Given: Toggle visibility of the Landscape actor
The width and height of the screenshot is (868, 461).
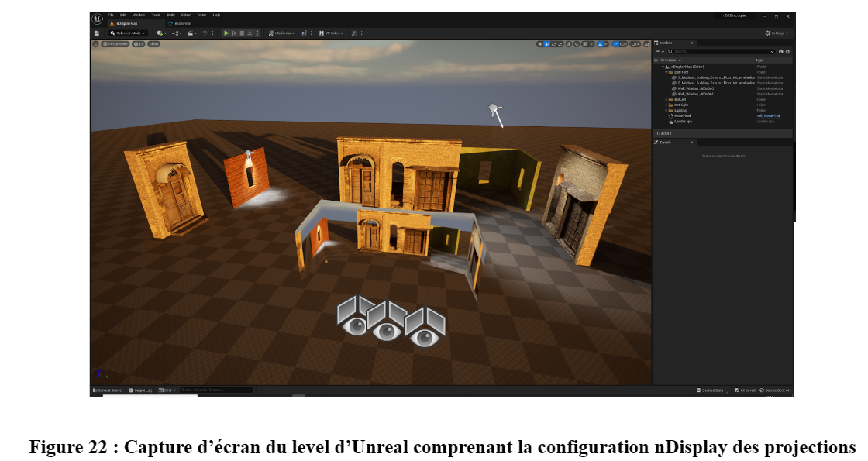Looking at the screenshot, I should 656,122.
